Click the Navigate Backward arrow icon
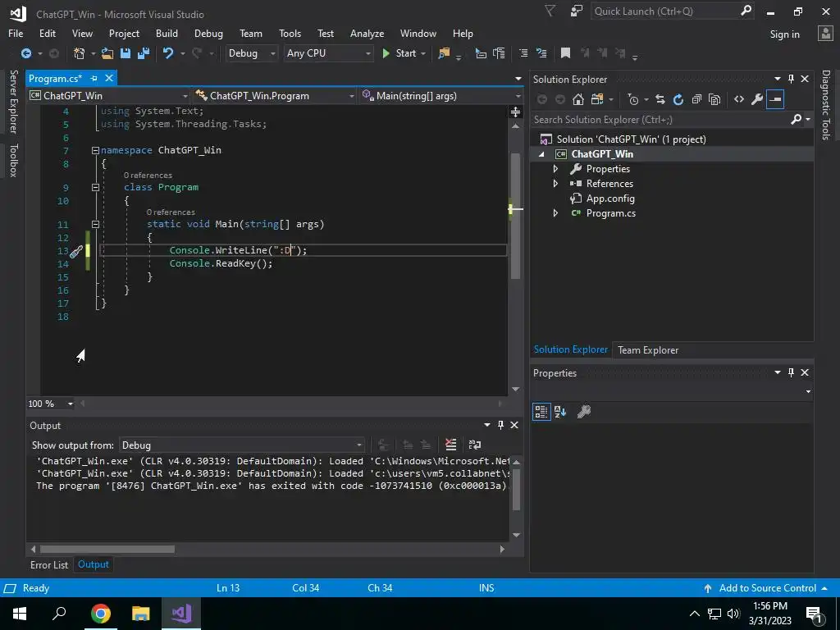Image resolution: width=840 pixels, height=630 pixels. point(25,53)
